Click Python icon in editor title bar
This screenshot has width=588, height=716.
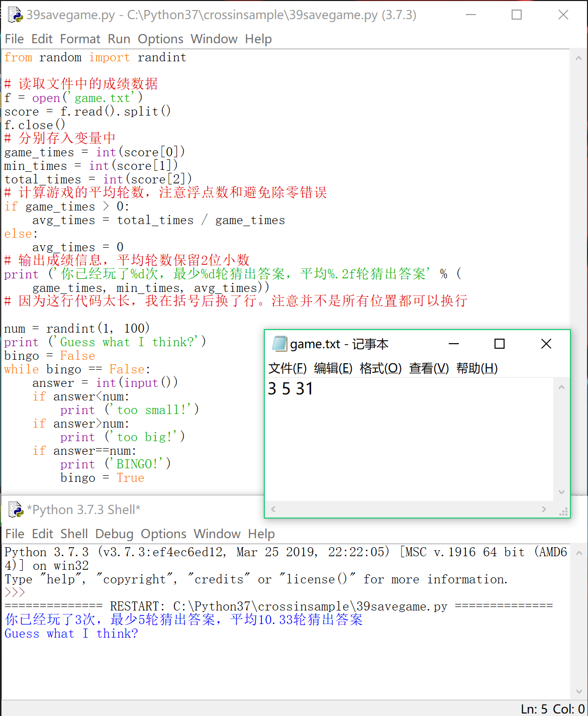(16, 15)
